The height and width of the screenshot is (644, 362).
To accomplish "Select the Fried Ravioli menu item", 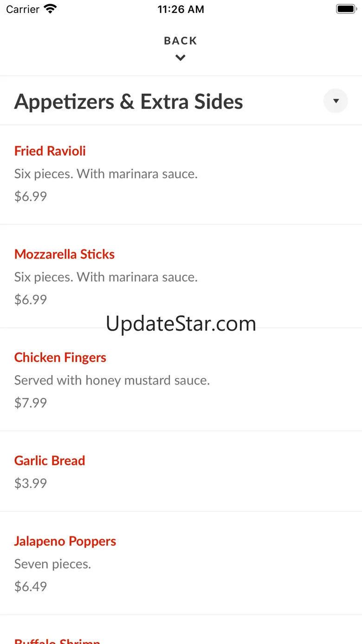I will pyautogui.click(x=181, y=175).
